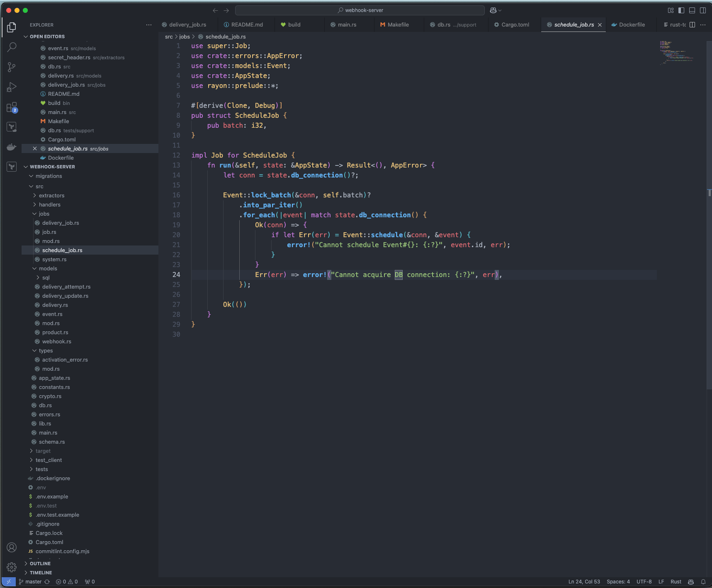This screenshot has width=712, height=588.
Task: Close the schedule_job.rs editor tab
Action: tap(600, 25)
